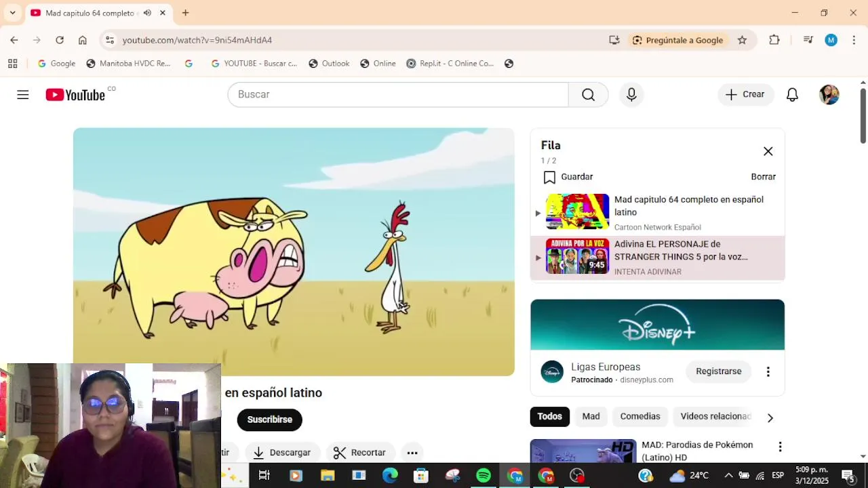The image size is (868, 488).
Task: Click Cartoon Network Español channel name
Action: 657,227
